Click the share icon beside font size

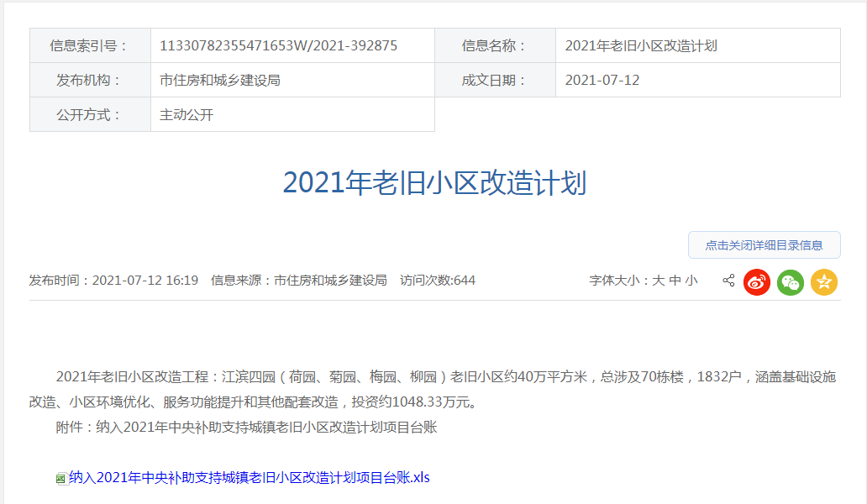[728, 281]
